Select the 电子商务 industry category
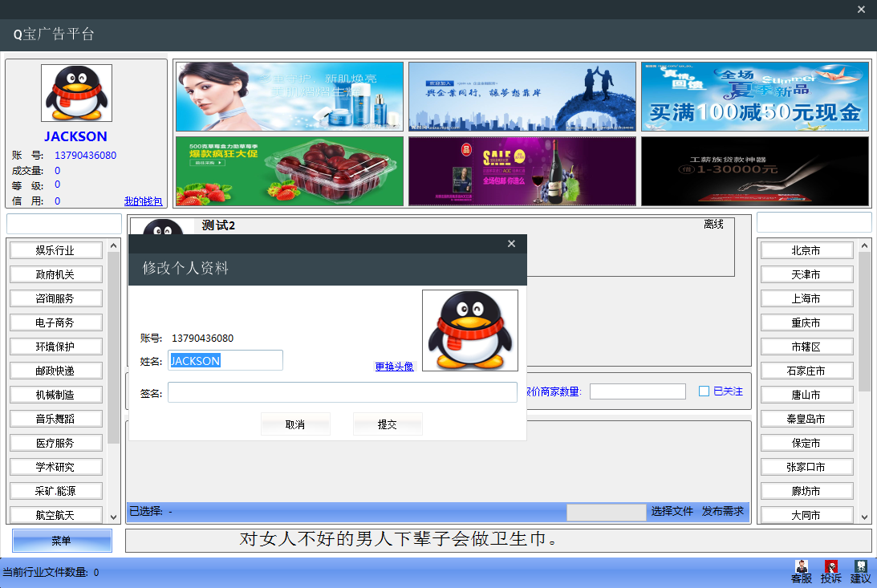 click(x=55, y=322)
